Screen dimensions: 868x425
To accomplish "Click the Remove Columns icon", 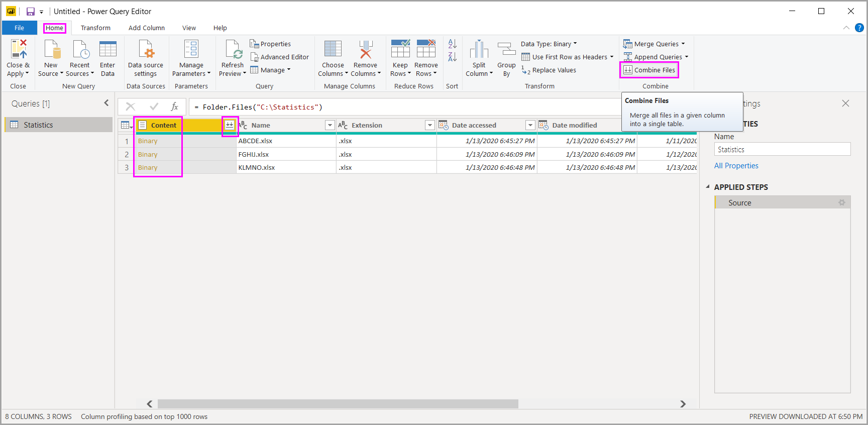I will point(366,49).
